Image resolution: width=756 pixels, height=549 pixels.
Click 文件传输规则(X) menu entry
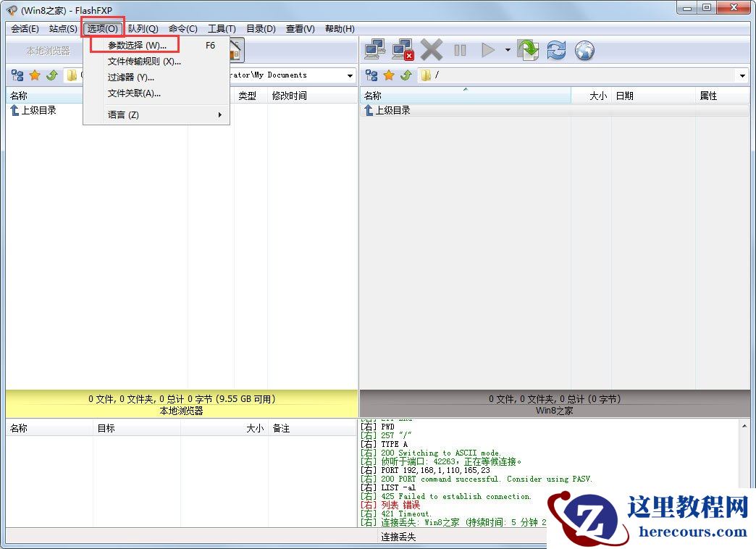(142, 61)
